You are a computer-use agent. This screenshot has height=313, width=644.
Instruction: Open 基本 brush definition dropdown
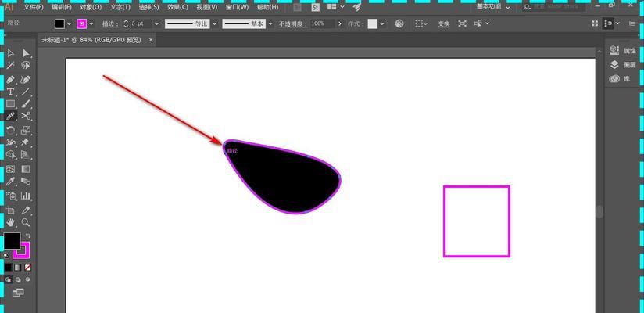[270, 23]
